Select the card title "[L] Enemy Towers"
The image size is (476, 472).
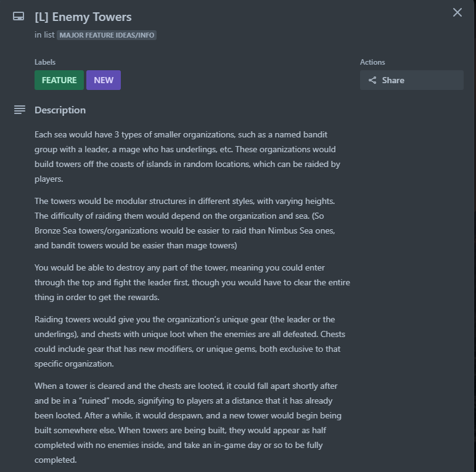(83, 17)
